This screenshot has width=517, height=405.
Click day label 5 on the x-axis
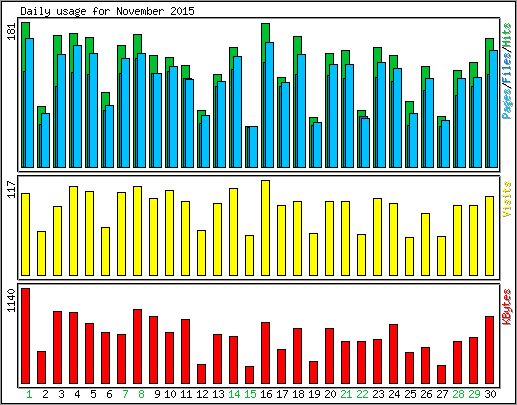93,394
